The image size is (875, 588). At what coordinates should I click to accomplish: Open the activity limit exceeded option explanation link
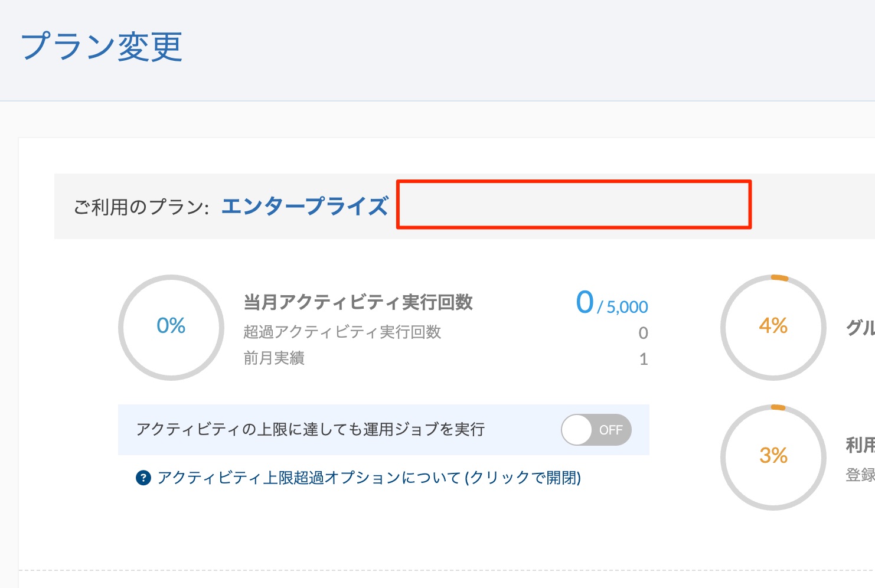tap(369, 478)
